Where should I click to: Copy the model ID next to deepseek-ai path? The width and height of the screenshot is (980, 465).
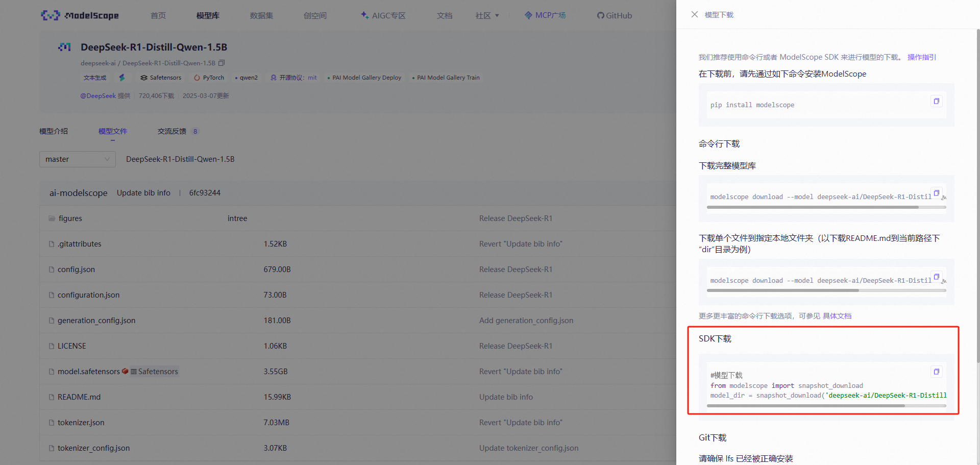pyautogui.click(x=222, y=63)
